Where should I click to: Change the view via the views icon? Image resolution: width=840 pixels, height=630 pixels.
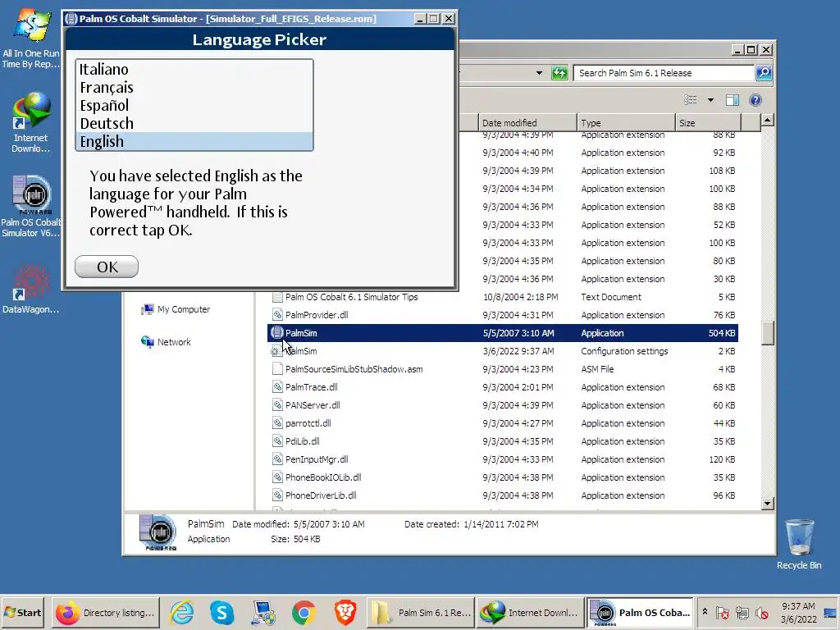(x=691, y=99)
